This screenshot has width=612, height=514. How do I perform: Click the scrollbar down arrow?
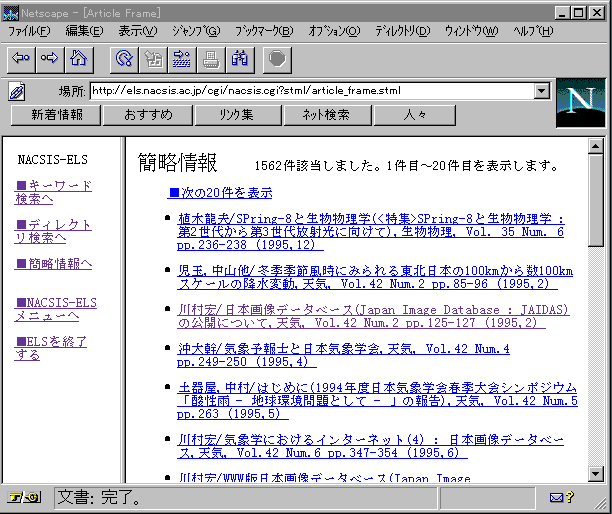click(596, 474)
